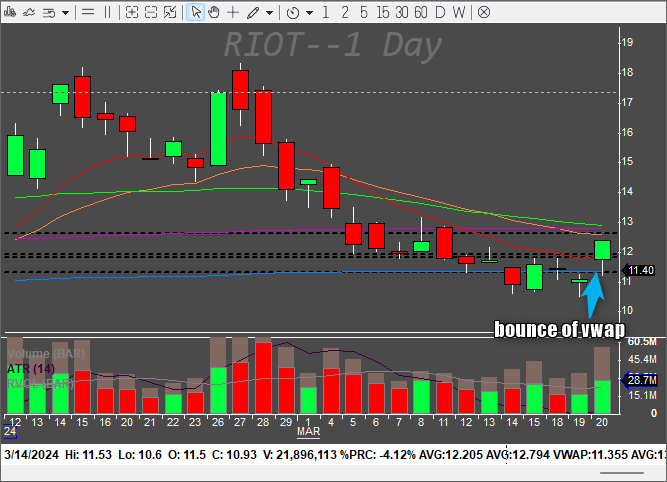Click the AVG:12.205 readout
This screenshot has width=667, height=482.
coord(450,455)
